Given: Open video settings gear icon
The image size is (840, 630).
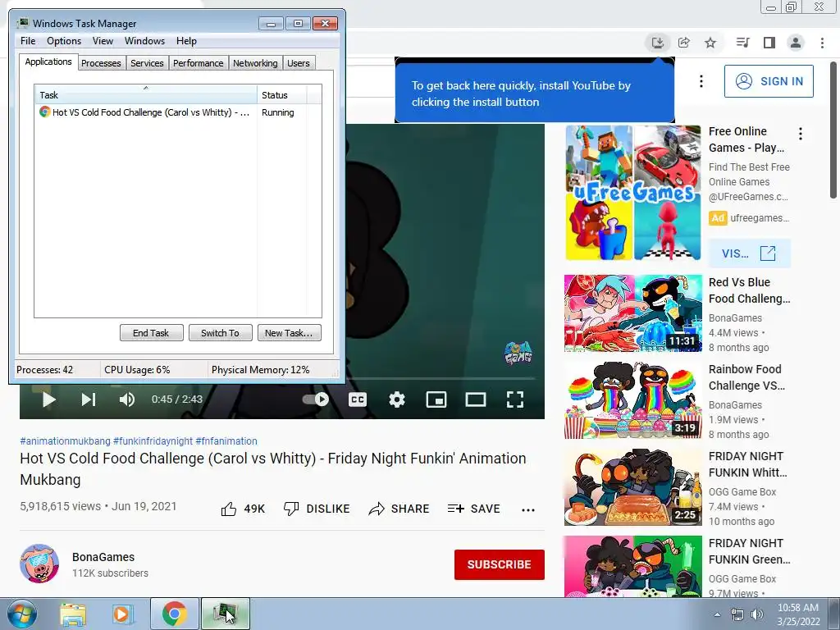Looking at the screenshot, I should click(397, 399).
